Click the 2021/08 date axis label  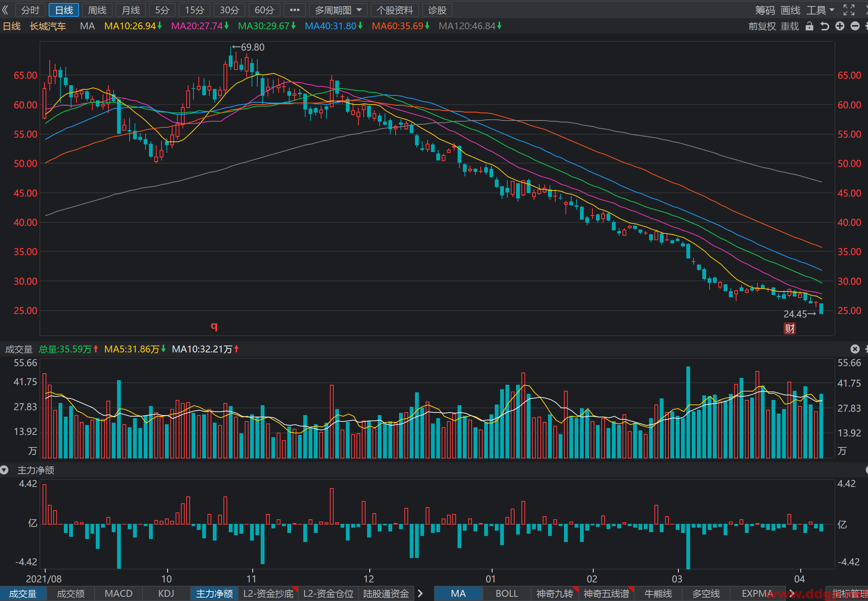(x=44, y=579)
